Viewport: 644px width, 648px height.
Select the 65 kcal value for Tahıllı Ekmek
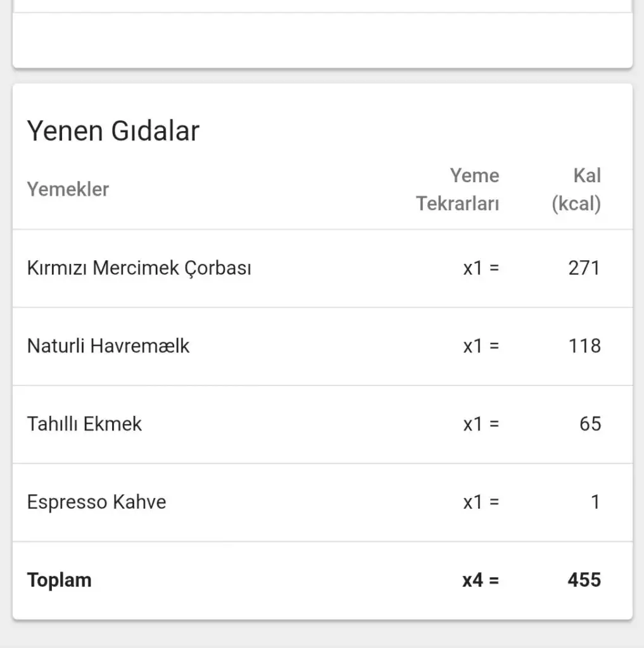(590, 424)
